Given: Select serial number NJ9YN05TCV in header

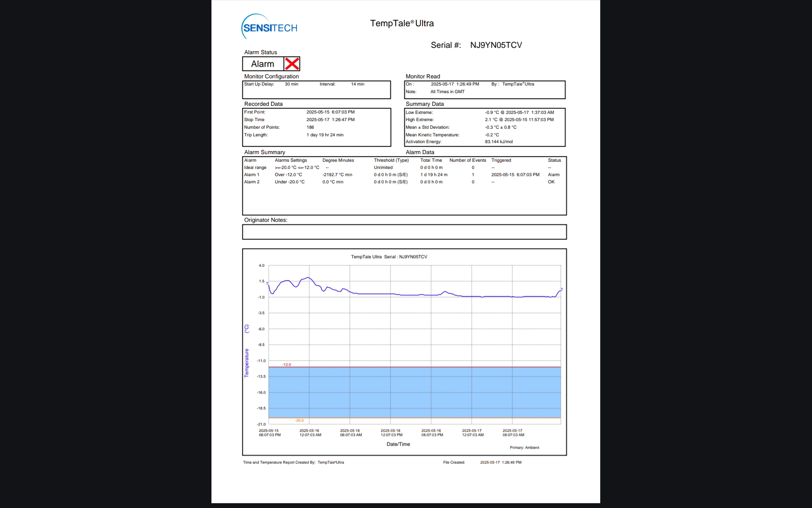Looking at the screenshot, I should click(496, 45).
